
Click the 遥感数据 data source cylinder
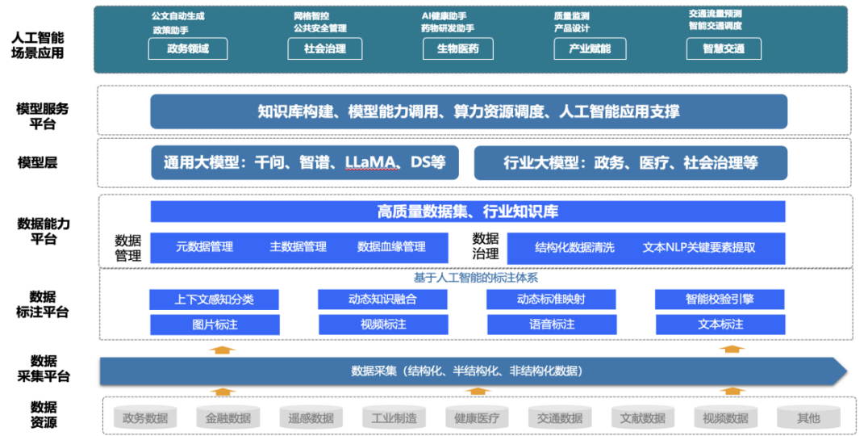311,417
